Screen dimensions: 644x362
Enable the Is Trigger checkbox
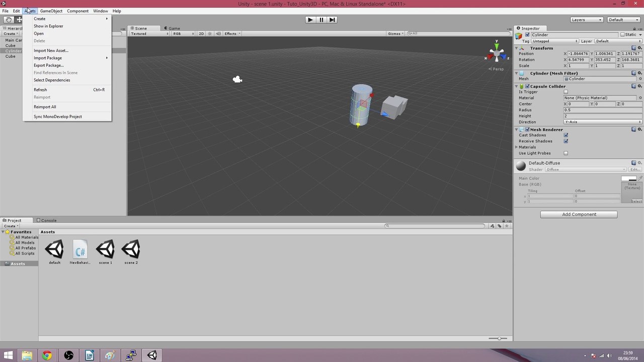(x=566, y=92)
